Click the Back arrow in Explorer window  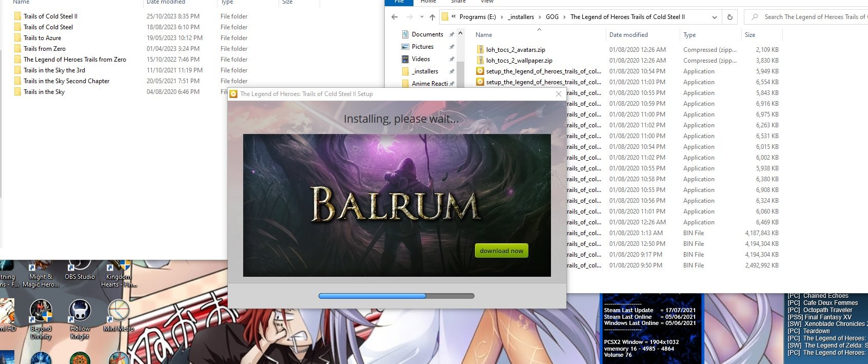point(394,17)
